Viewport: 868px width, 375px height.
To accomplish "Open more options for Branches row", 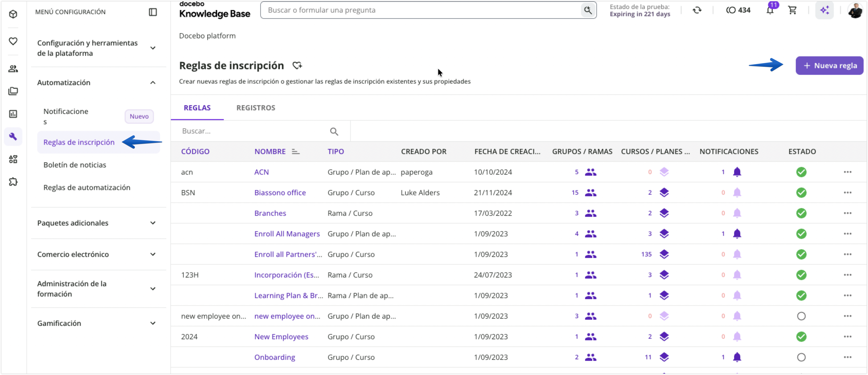I will coord(847,213).
